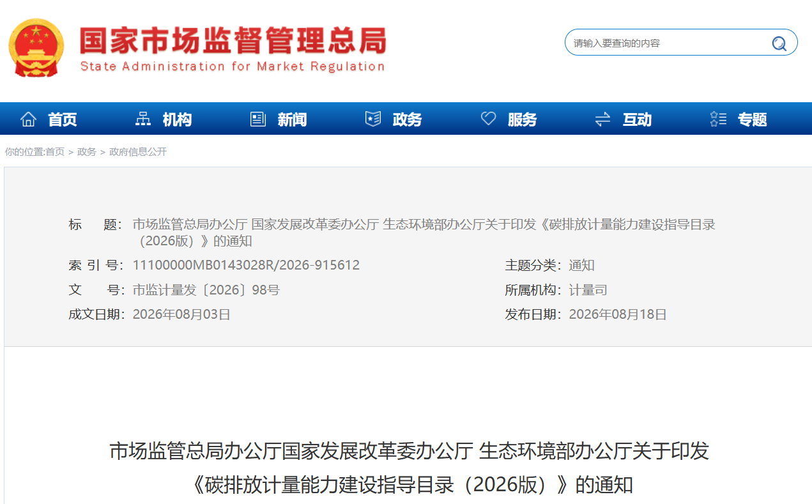
Task: Click the 主题分类 field label
Action: [533, 265]
